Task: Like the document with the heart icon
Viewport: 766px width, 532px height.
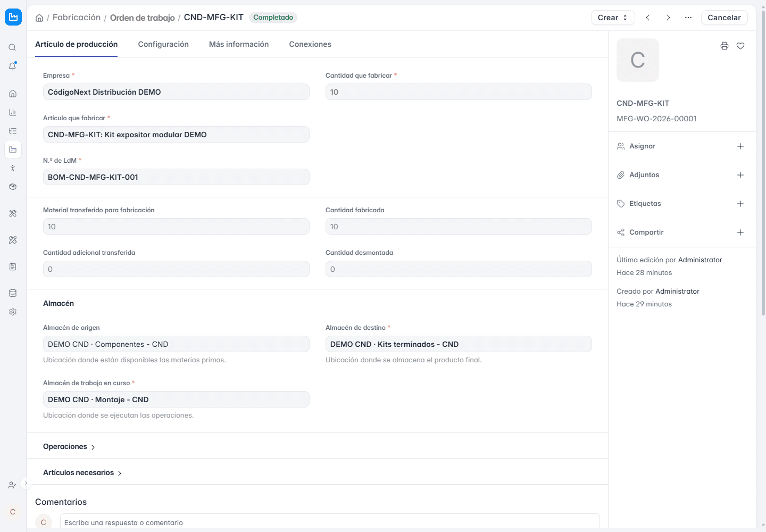Action: [x=740, y=46]
